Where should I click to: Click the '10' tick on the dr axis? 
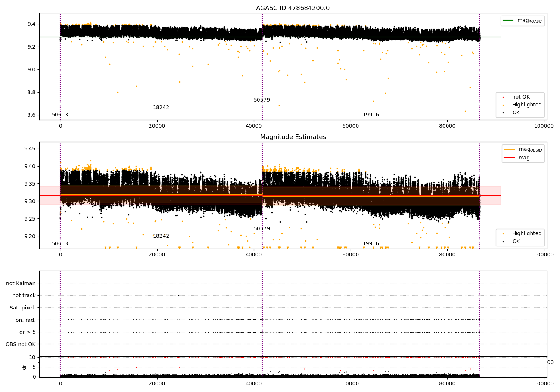tap(32, 357)
